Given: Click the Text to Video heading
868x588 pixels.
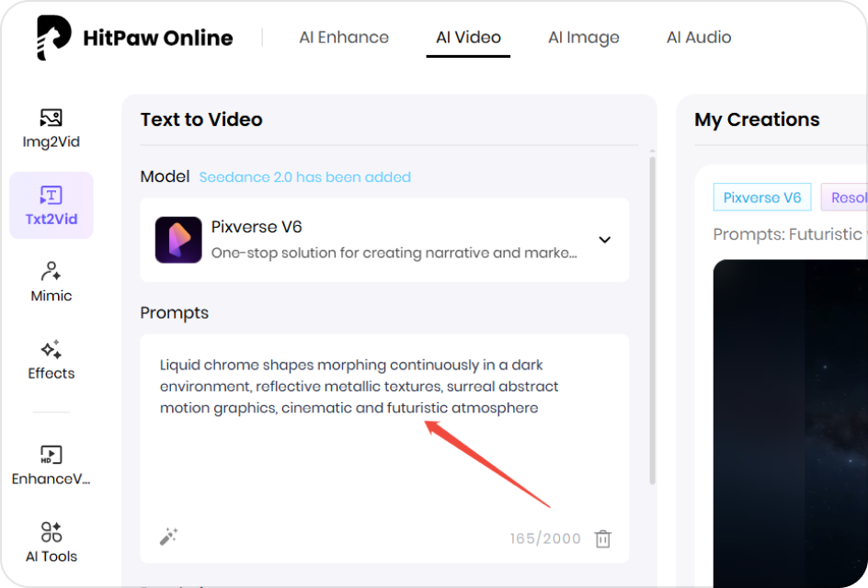Looking at the screenshot, I should tap(201, 119).
